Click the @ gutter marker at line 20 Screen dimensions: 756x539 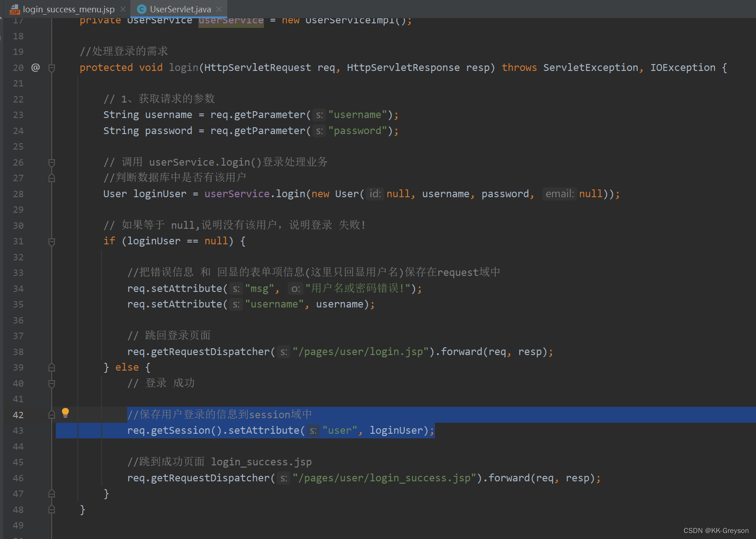click(x=36, y=68)
